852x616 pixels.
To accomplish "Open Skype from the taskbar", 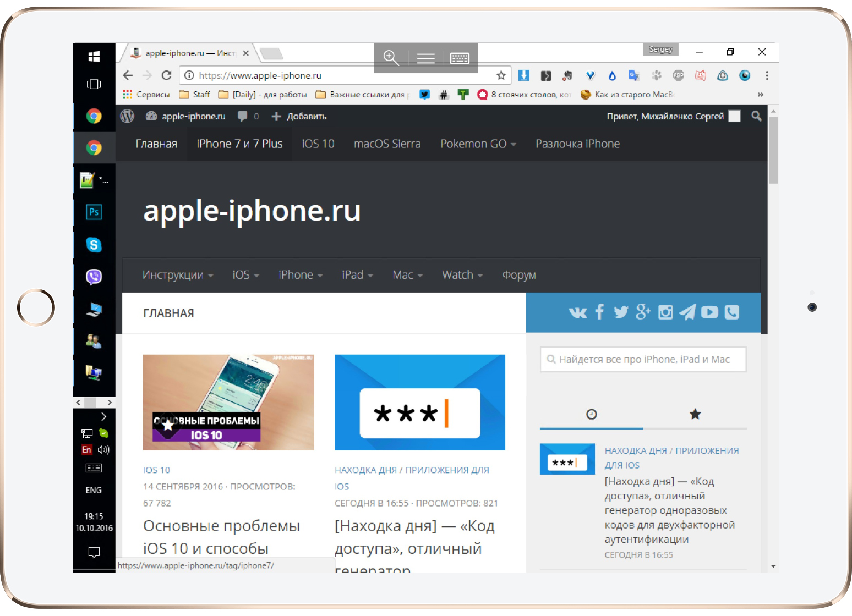I will tap(94, 245).
